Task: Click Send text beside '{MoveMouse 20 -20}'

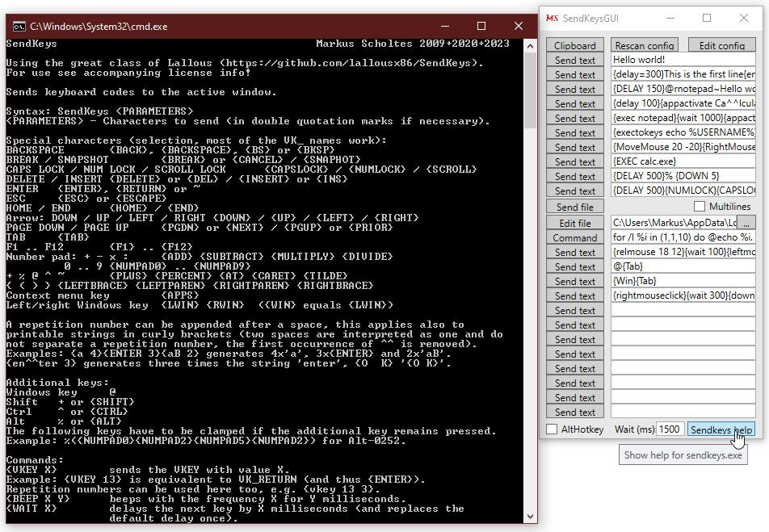Action: (x=575, y=147)
